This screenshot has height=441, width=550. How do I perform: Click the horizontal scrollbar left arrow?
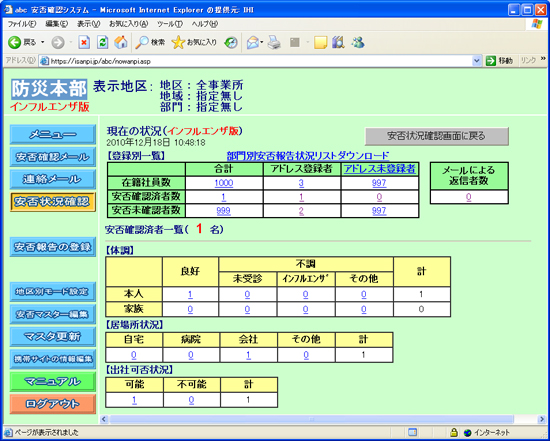[x=104, y=419]
